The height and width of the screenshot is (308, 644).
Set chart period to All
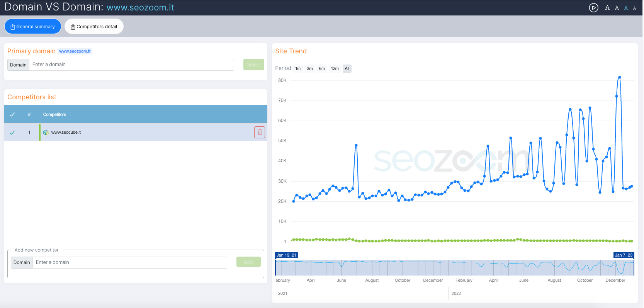(x=347, y=68)
